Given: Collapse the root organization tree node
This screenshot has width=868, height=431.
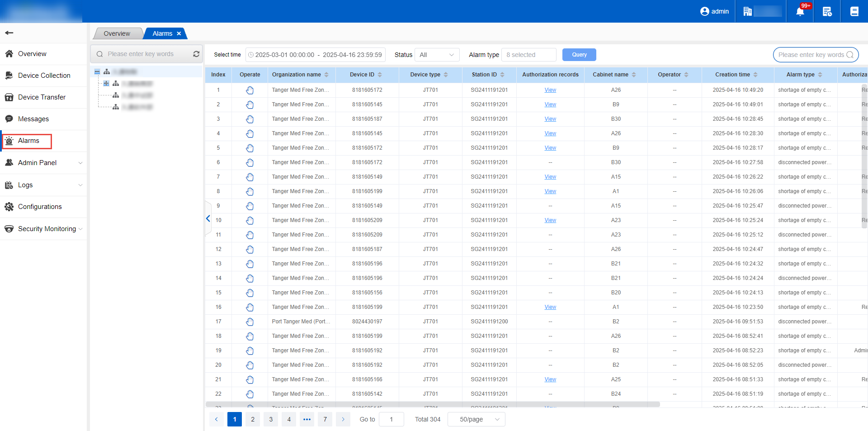Looking at the screenshot, I should 97,72.
